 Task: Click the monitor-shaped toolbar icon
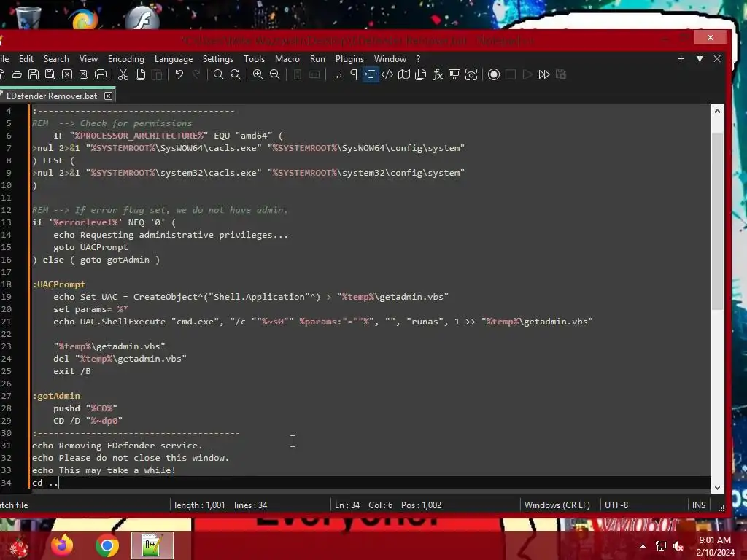454,75
